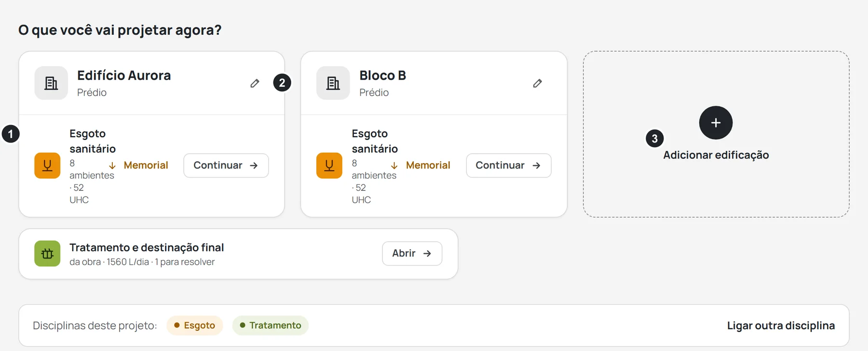The image size is (868, 351).
Task: Select the Esgoto discipline chip
Action: tap(194, 325)
